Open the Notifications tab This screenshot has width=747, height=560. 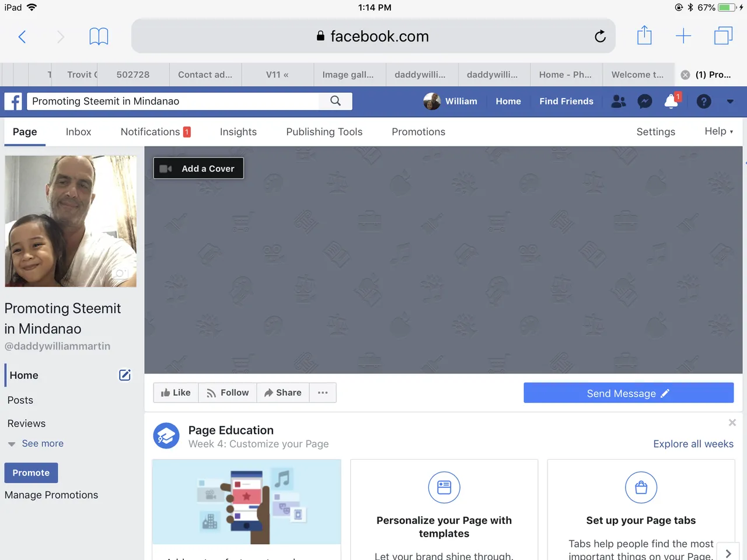point(156,132)
